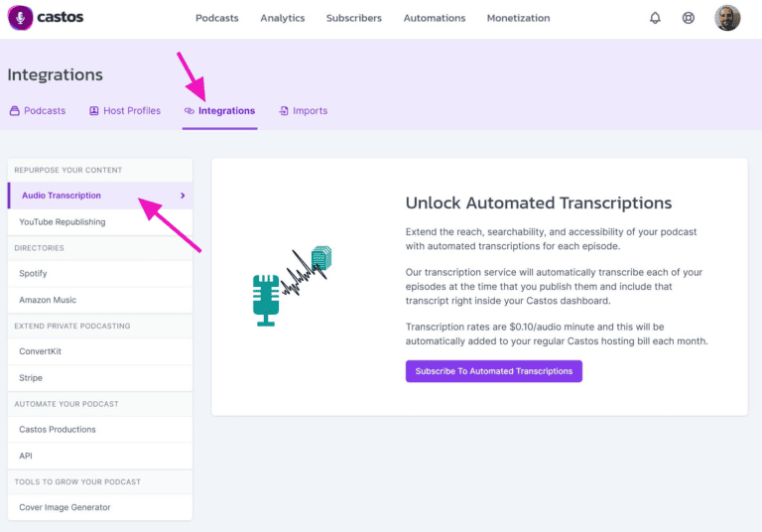This screenshot has height=532, width=762.
Task: Open Cover Image Generator tool
Action: click(100, 507)
